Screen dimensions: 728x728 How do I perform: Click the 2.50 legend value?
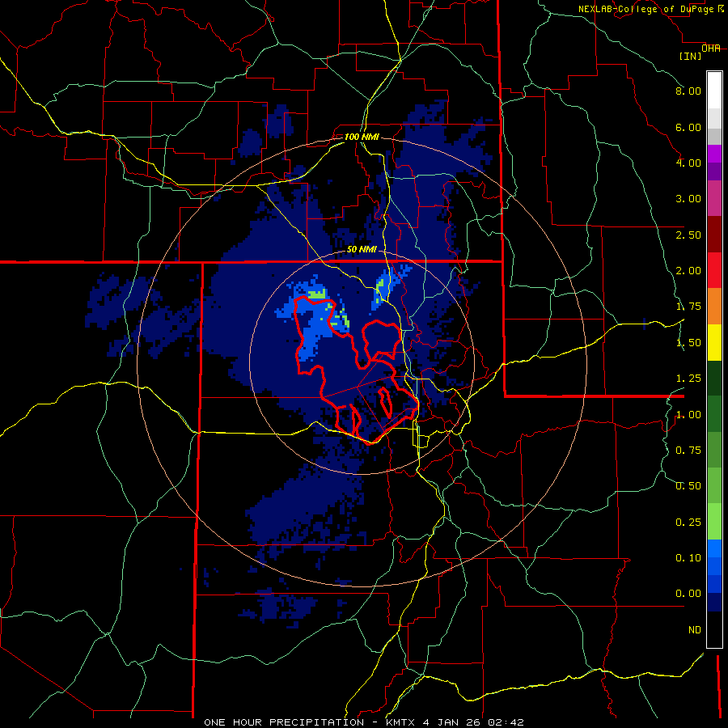click(x=688, y=235)
